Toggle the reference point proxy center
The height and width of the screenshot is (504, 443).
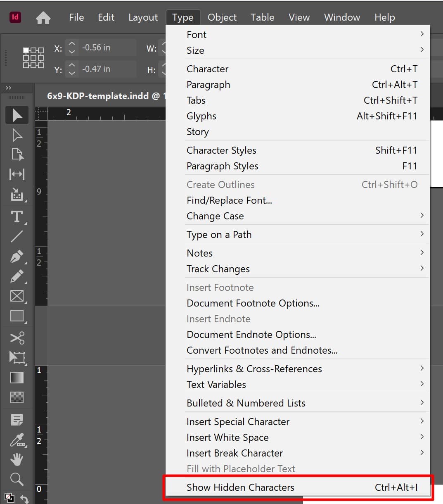pos(33,58)
